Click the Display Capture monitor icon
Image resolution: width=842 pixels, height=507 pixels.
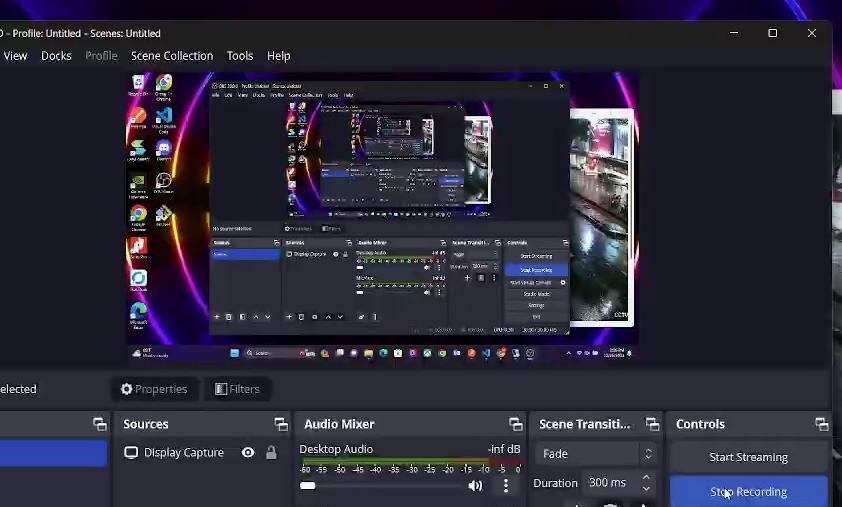131,453
